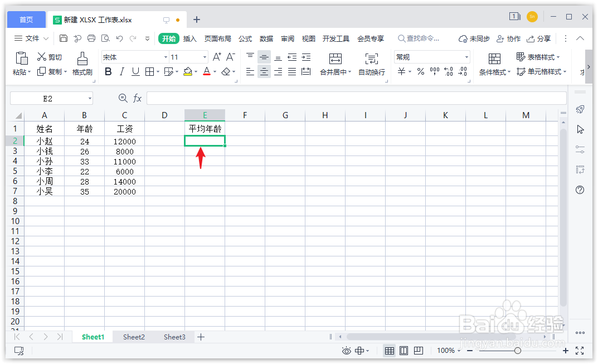598x364 pixels.
Task: Click the formula bar zoom magnifier icon
Action: 123,98
